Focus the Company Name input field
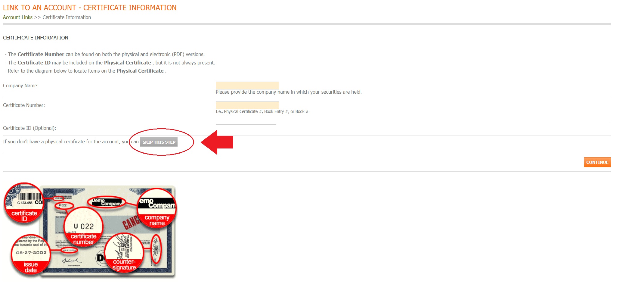The width and height of the screenshot is (644, 284). [x=247, y=85]
